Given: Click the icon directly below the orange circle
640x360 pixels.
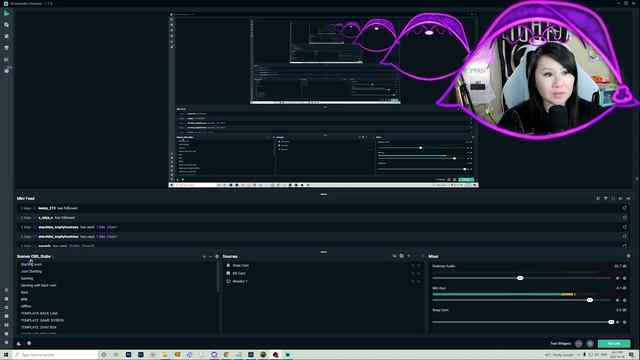Looking at the screenshot, I should coord(6,299).
